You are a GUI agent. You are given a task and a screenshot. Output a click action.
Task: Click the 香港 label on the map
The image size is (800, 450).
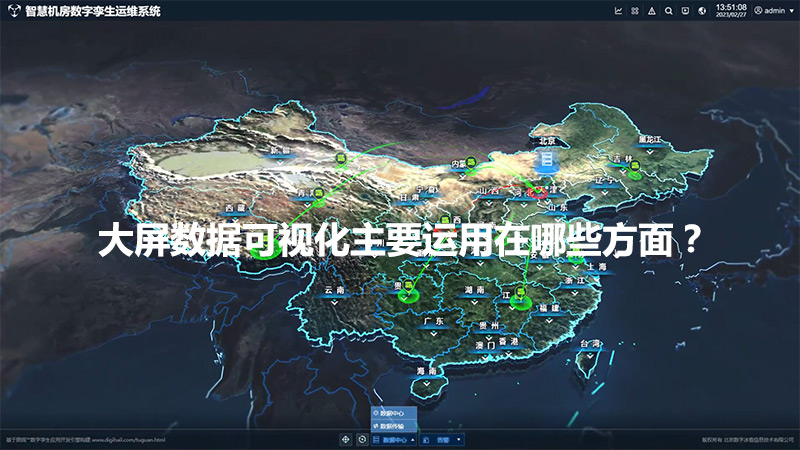coord(509,342)
